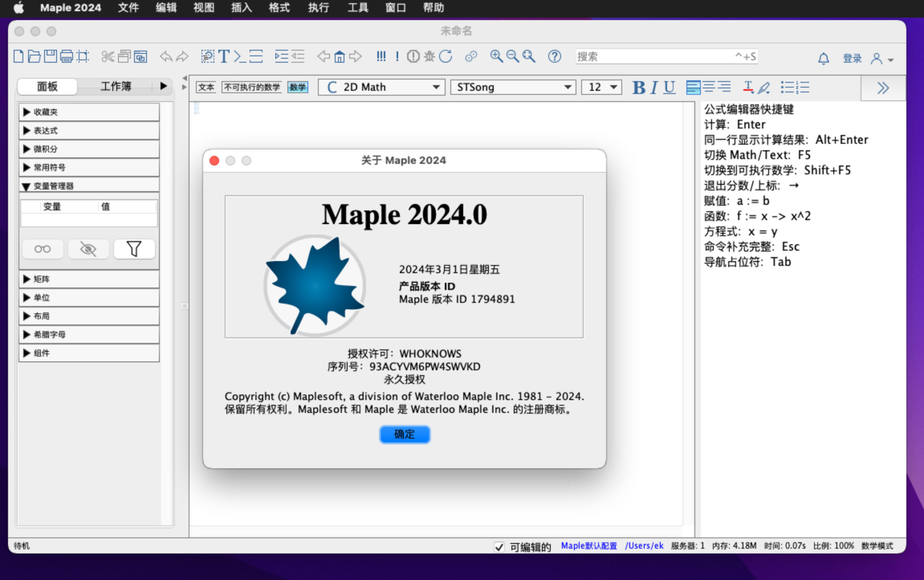Image resolution: width=924 pixels, height=580 pixels.
Task: Open the debugger with the bug icon
Action: click(429, 56)
